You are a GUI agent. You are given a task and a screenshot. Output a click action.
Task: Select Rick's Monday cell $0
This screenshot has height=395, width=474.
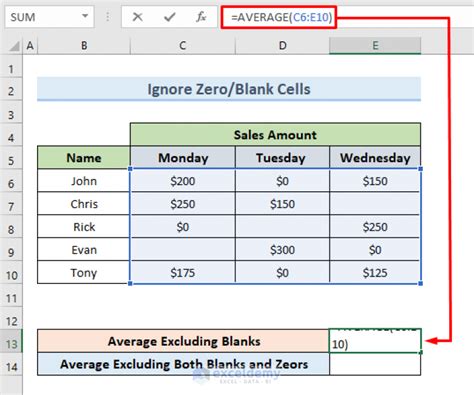coord(183,227)
